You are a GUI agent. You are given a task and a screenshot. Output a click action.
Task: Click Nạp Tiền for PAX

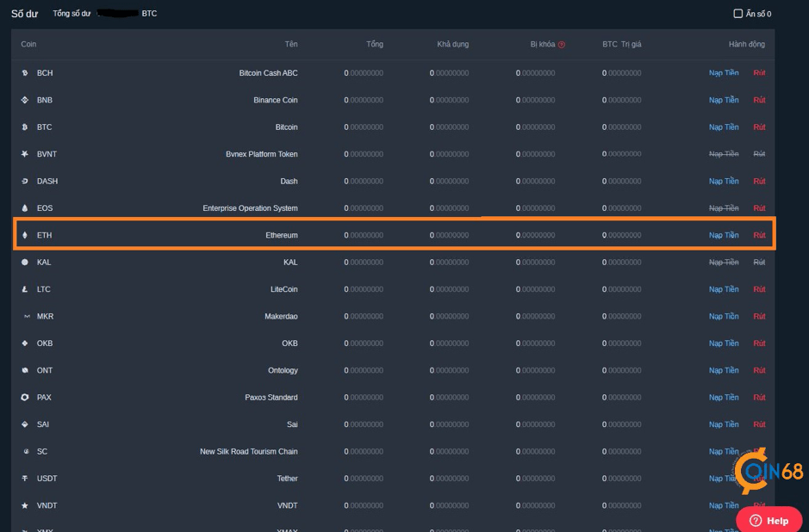(724, 397)
